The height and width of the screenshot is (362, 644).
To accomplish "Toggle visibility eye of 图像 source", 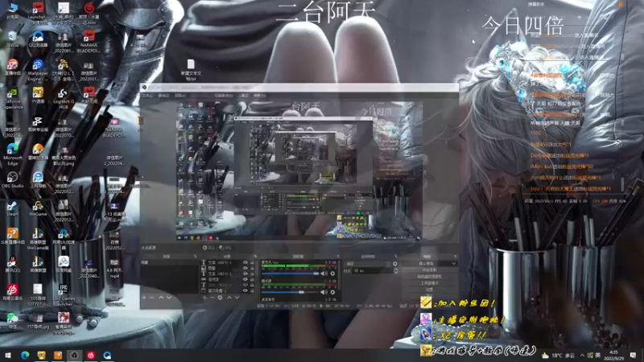I will 246,268.
